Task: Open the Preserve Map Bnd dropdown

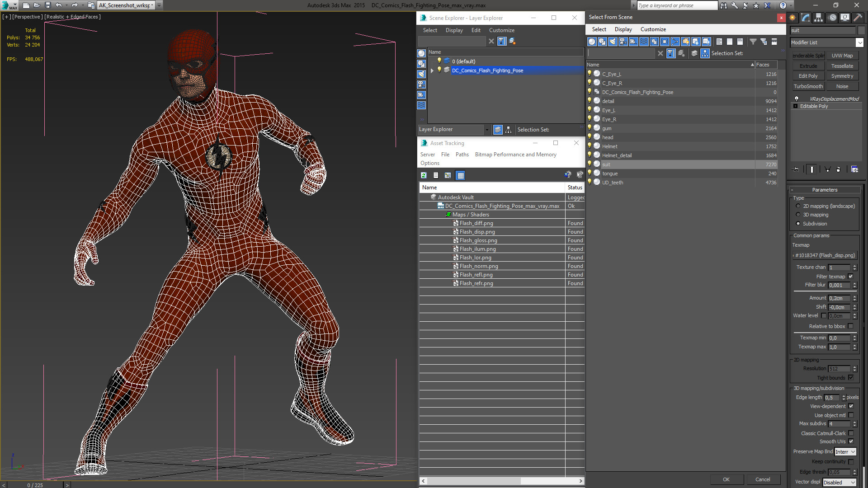Action: pos(845,452)
